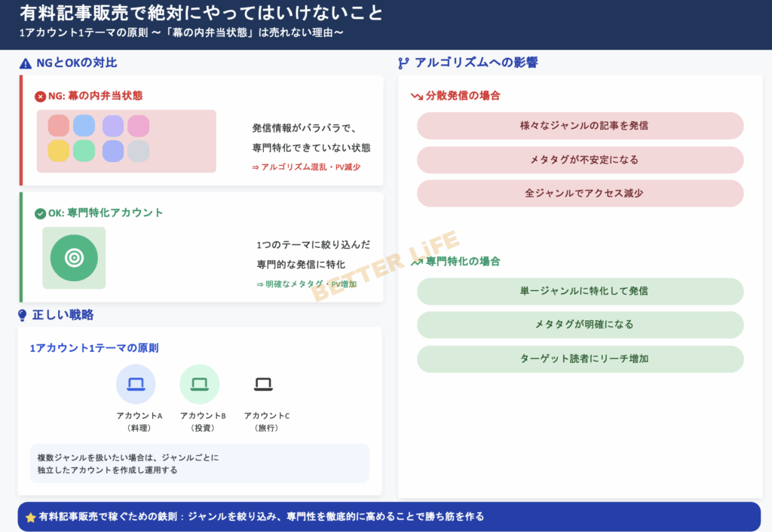
Task: Click the yellow star icon in the bottom banner
Action: click(x=30, y=518)
